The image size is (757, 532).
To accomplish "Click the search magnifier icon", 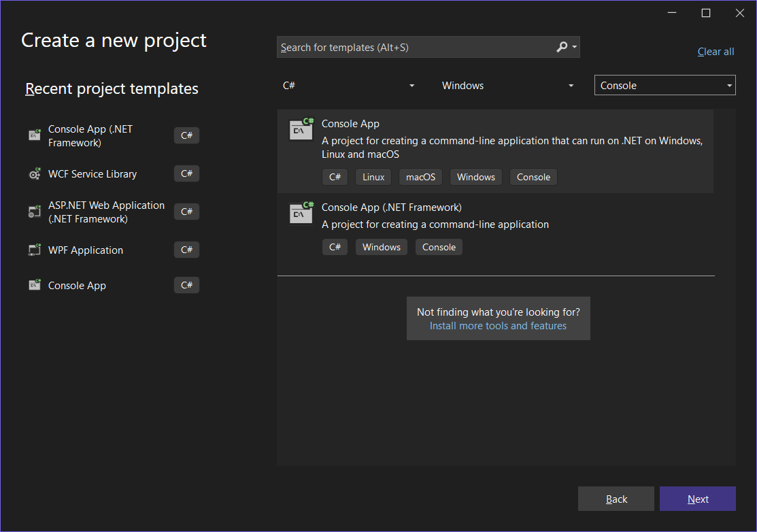I will [562, 47].
